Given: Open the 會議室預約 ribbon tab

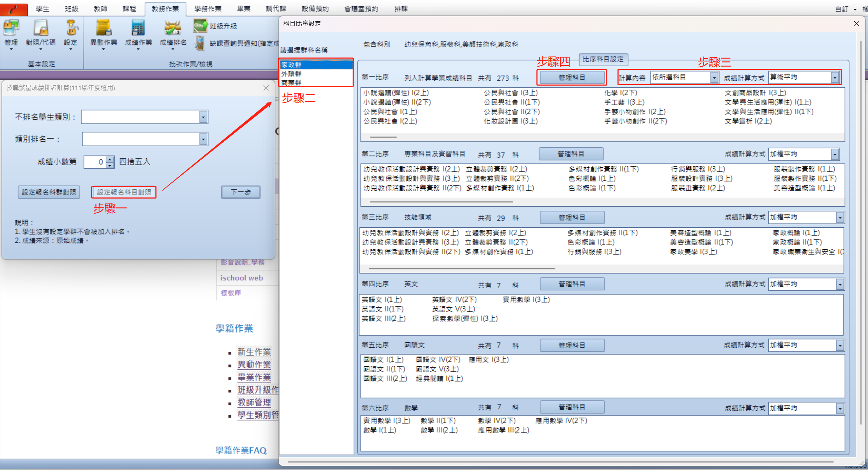Looking at the screenshot, I should pos(361,9).
